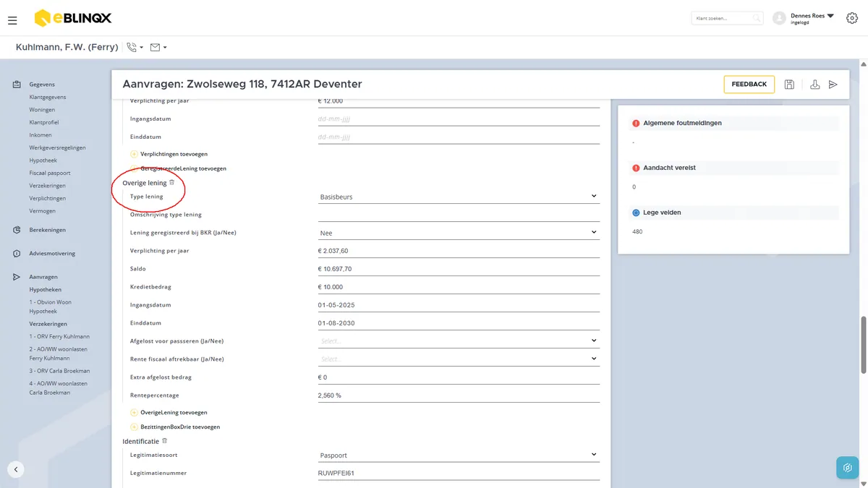Click the search magnifier icon
This screenshot has height=488, width=868.
point(756,18)
